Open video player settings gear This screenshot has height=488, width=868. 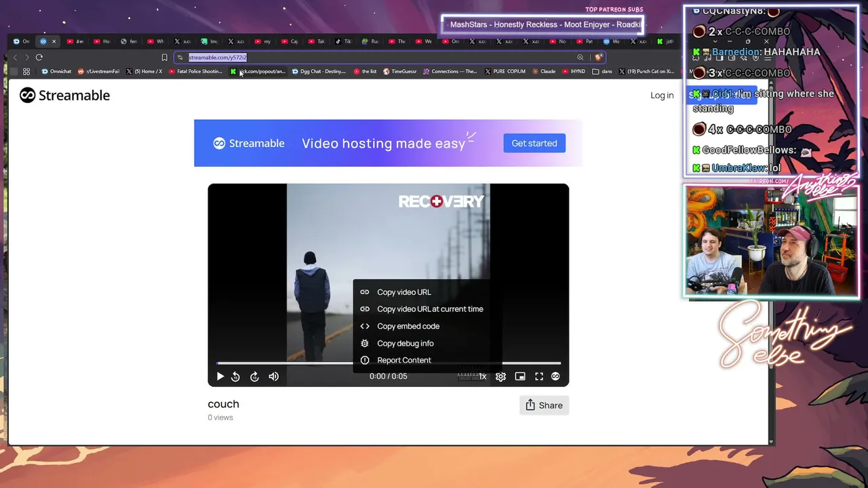(x=500, y=377)
